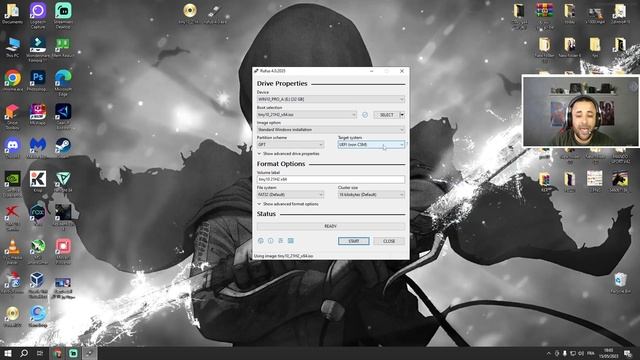Select the Wondershare Filmora desktop icon
This screenshot has height=360, width=640.
[38, 49]
